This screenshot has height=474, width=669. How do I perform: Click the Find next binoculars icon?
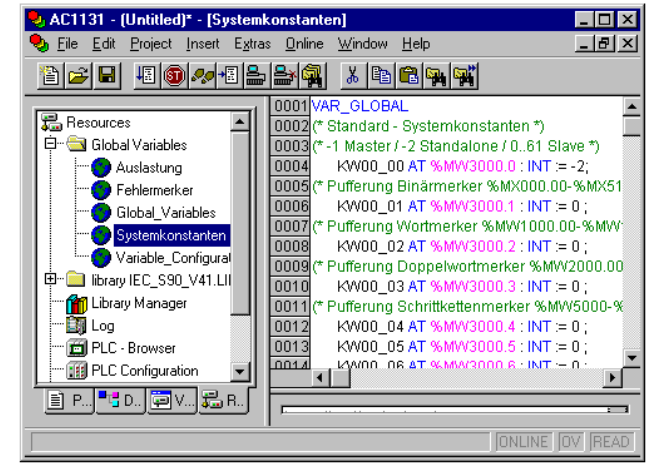[x=465, y=76]
